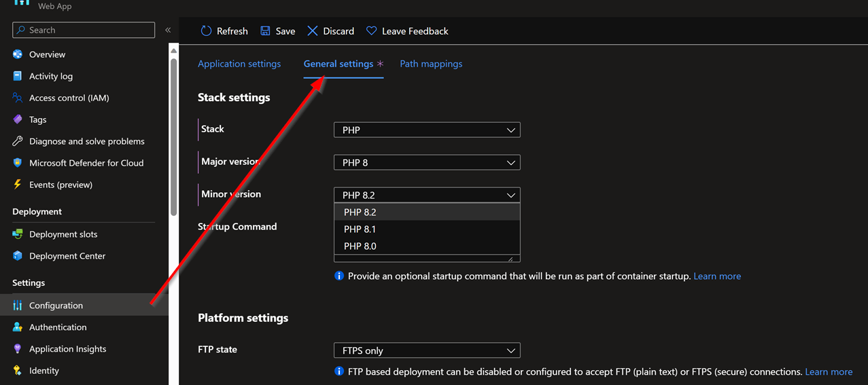Image resolution: width=868 pixels, height=385 pixels.
Task: Select the General settings tab
Action: point(343,64)
